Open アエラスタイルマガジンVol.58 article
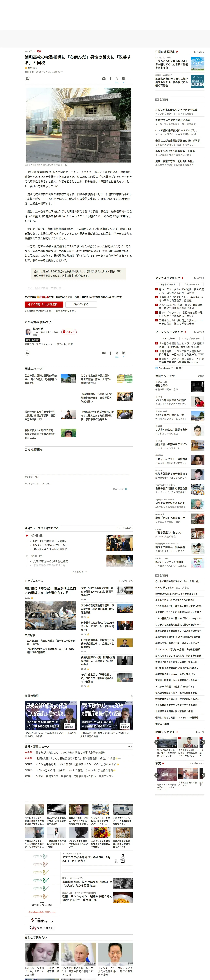 [87, 859]
